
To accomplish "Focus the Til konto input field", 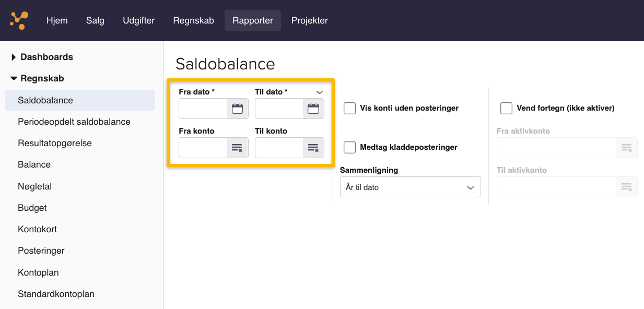I will pos(279,148).
